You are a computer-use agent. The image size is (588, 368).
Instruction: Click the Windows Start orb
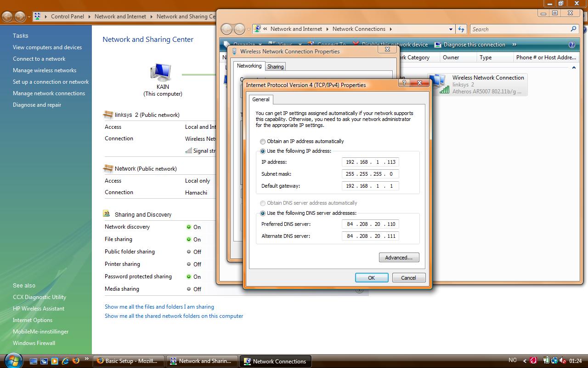(12, 360)
